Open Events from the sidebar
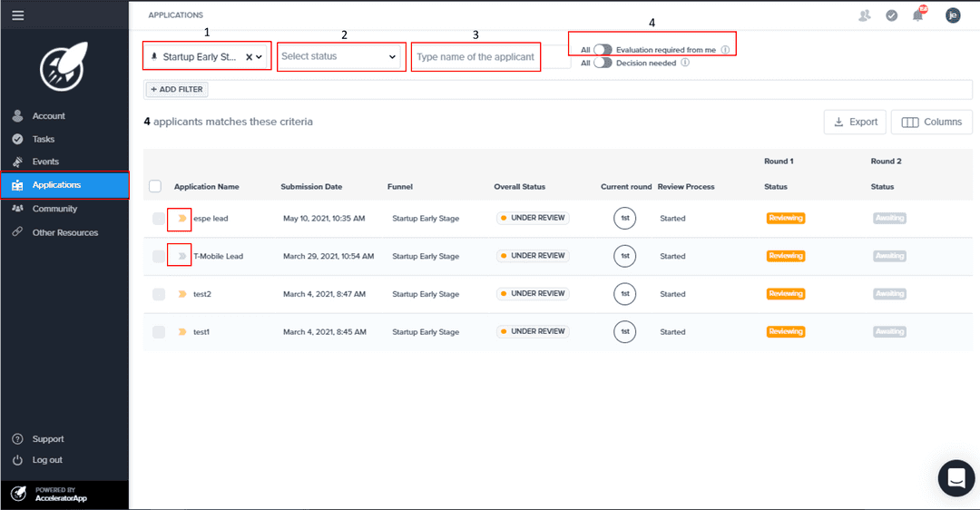The image size is (980, 510). click(x=45, y=162)
